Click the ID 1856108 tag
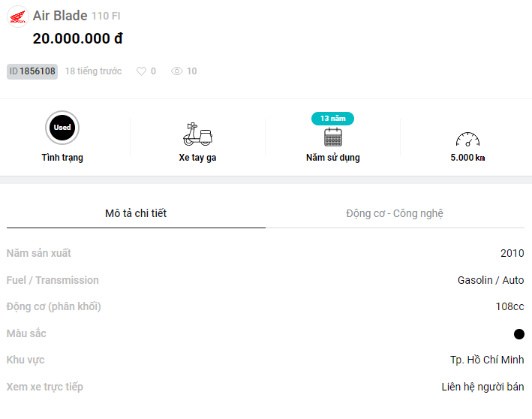Screen dimensions: 532x419 tap(32, 71)
